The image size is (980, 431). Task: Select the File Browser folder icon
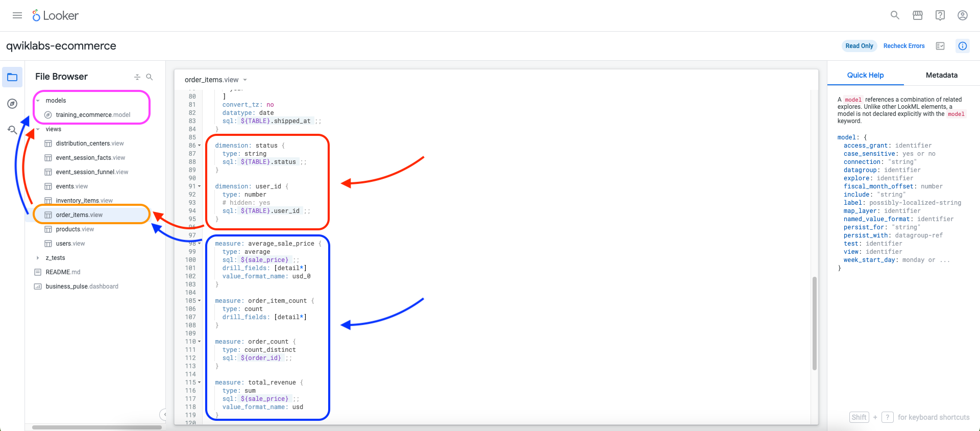[x=12, y=77]
